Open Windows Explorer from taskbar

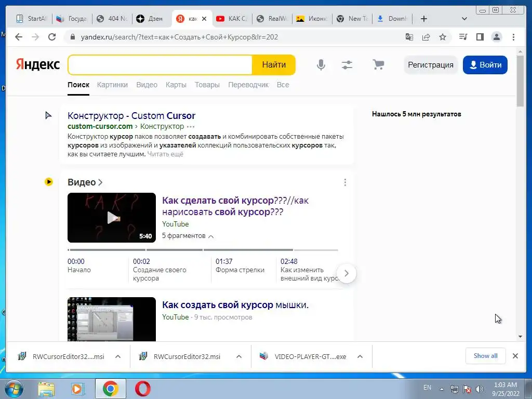pyautogui.click(x=46, y=389)
